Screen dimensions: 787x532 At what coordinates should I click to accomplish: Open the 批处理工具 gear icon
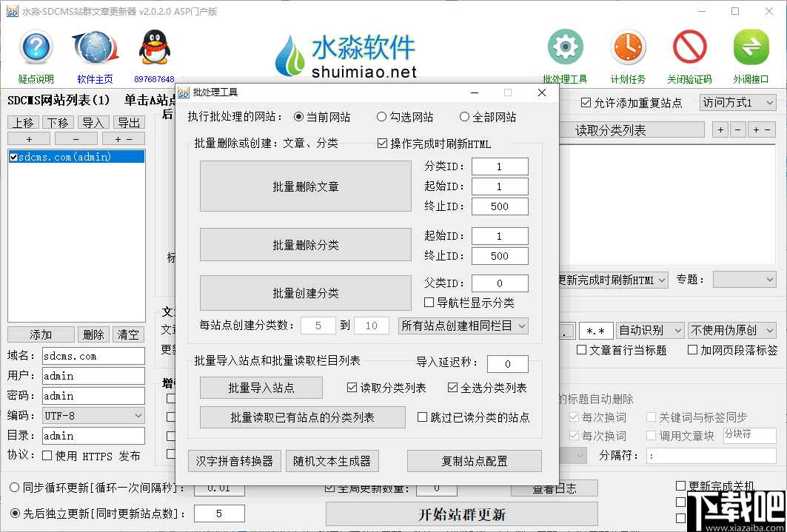565,46
